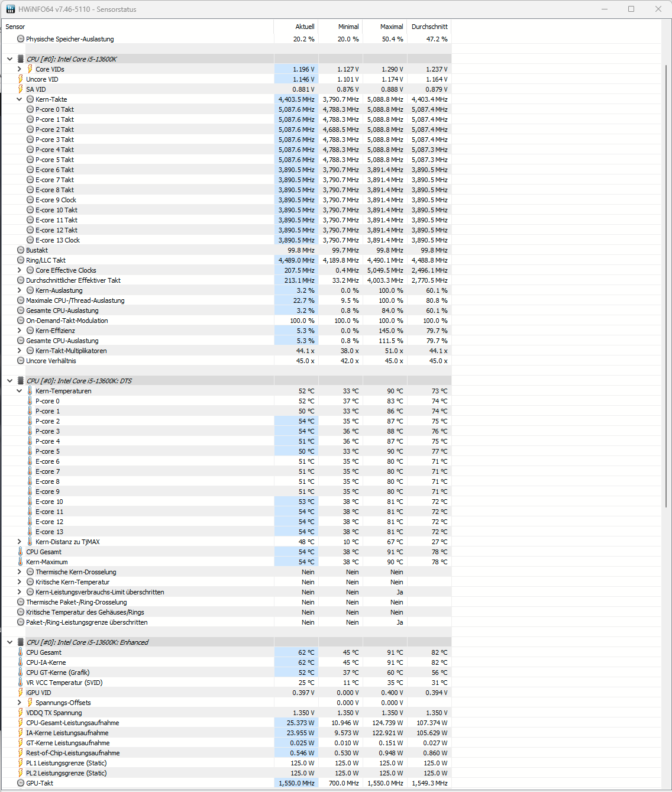Expand Kern-Leistungsverbrauchs-Limit überschritten

tap(20, 592)
